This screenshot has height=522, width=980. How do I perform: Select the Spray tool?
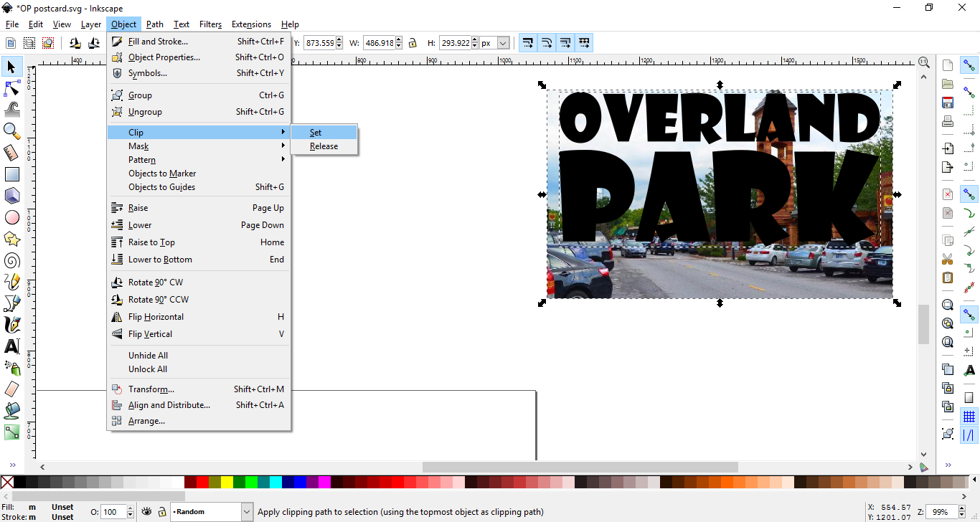coord(11,368)
